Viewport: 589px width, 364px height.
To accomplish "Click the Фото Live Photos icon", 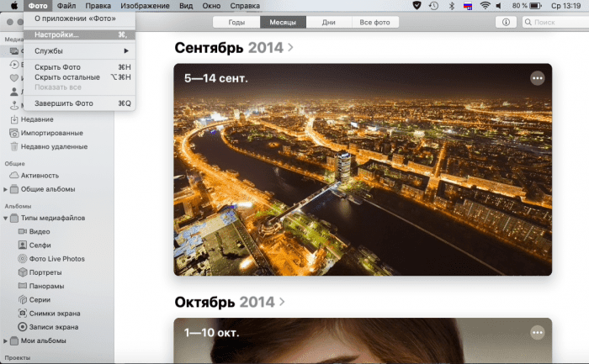I will [23, 259].
